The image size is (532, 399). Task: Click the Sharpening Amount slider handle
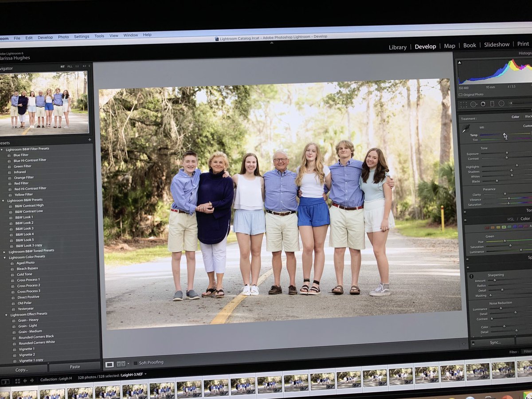495,280
